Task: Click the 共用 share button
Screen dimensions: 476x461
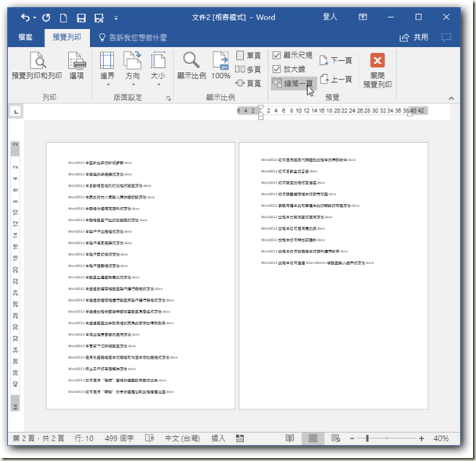Action: tap(413, 38)
